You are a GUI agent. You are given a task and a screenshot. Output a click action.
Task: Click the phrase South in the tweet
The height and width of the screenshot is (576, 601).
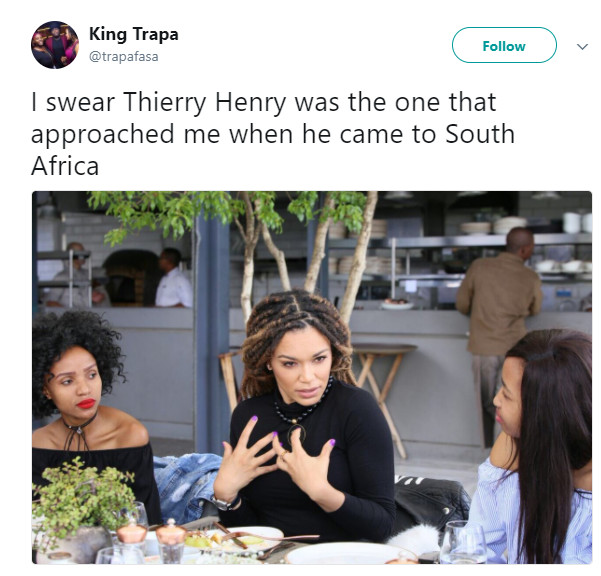pyautogui.click(x=480, y=134)
